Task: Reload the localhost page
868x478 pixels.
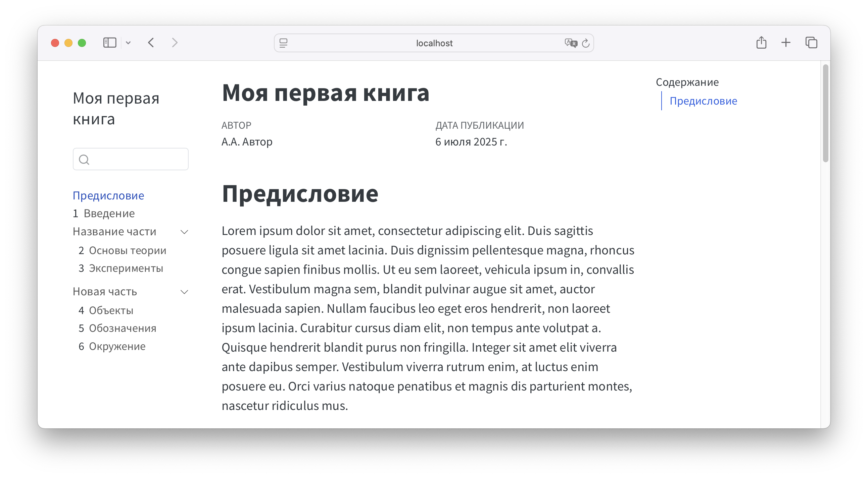Action: pos(586,43)
